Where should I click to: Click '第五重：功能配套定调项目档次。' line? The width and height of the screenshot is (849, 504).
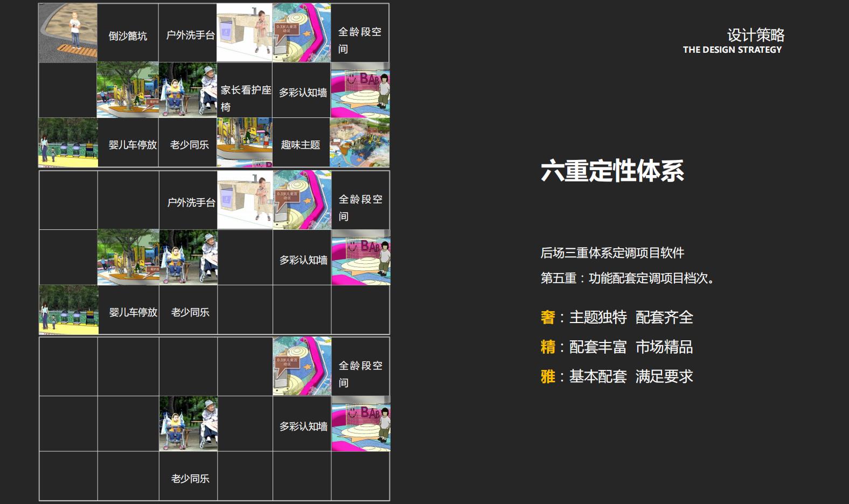tap(628, 278)
